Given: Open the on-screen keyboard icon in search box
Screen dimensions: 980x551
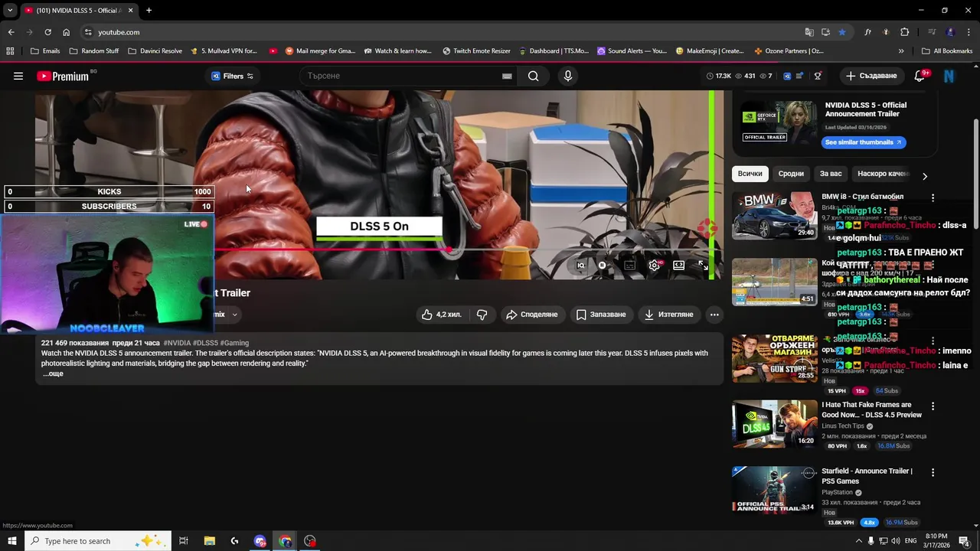Looking at the screenshot, I should (x=507, y=76).
